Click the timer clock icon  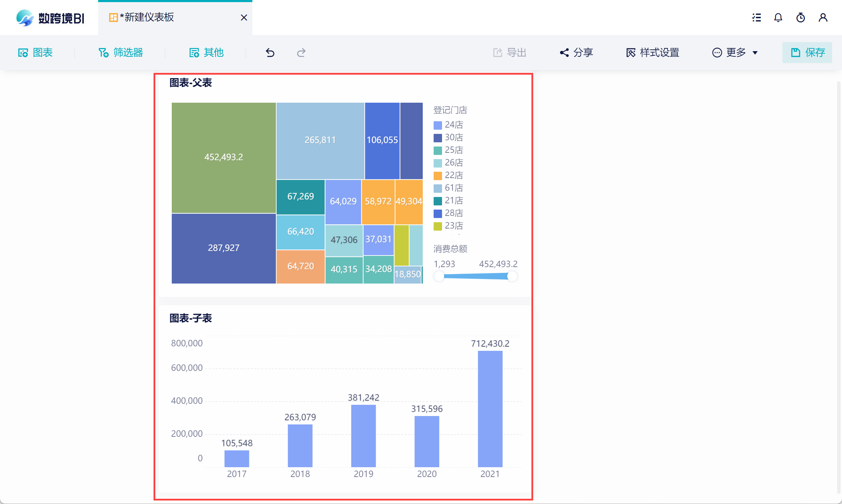tap(800, 18)
